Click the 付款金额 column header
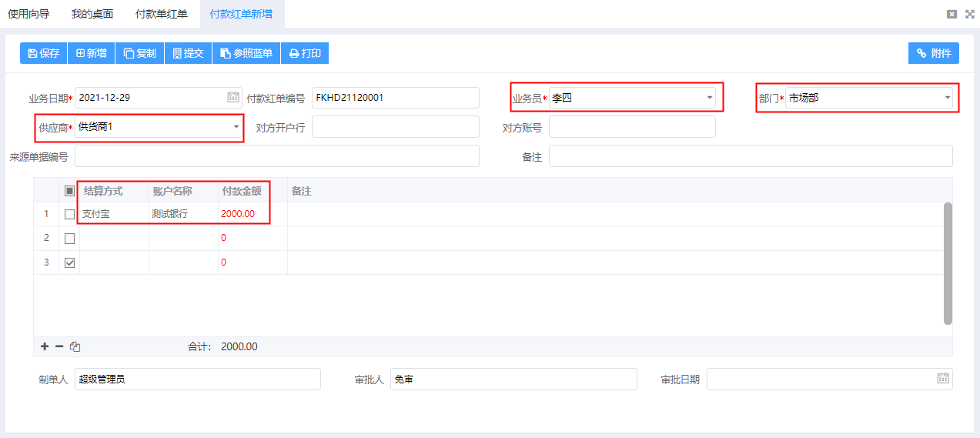This screenshot has height=438, width=980. [253, 190]
